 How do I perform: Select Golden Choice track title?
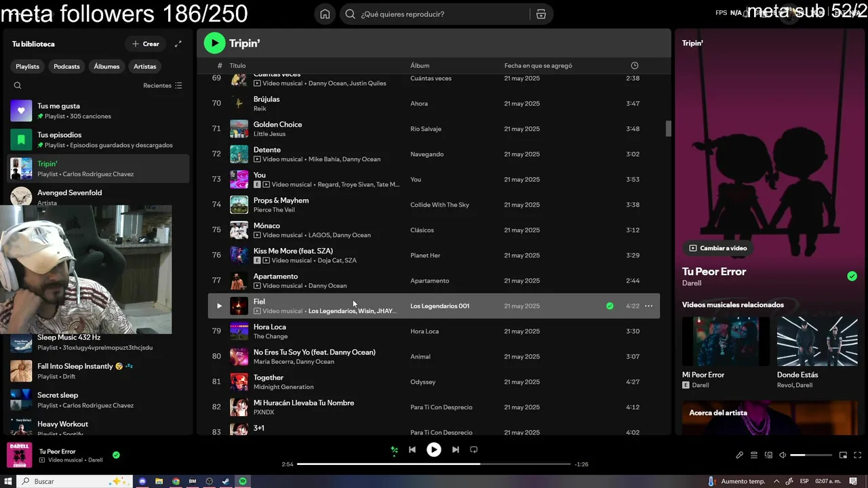277,125
